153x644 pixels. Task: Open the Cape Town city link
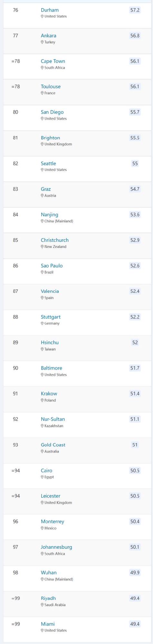pos(53,61)
